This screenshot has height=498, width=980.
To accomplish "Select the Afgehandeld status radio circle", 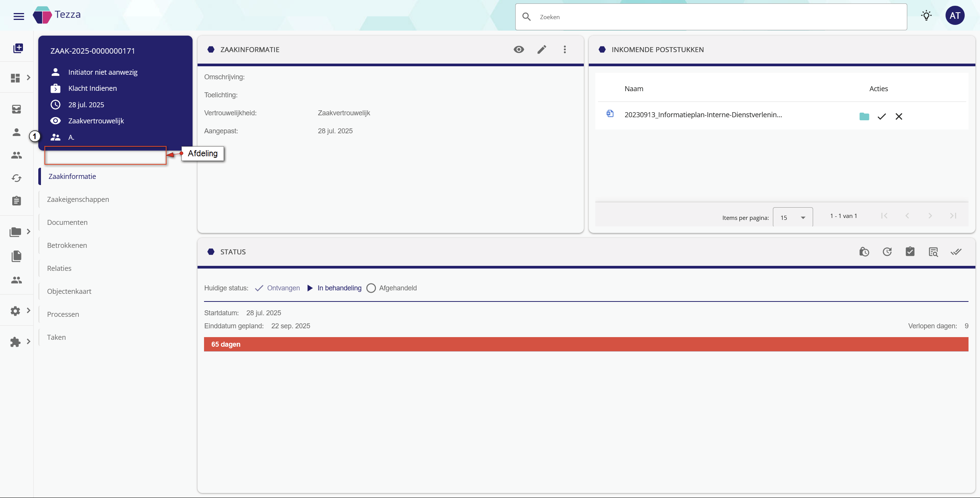I will 371,288.
